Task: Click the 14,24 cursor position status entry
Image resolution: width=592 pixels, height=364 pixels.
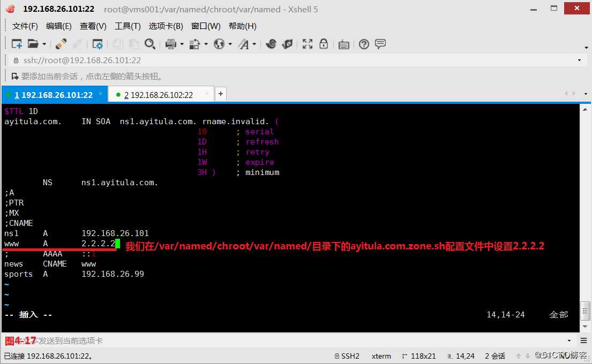Action: 461,356
